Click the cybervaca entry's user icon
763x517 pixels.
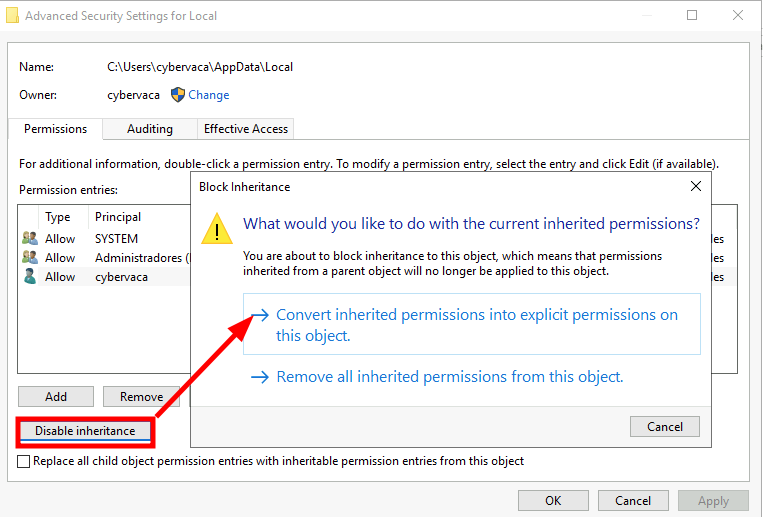pos(29,277)
